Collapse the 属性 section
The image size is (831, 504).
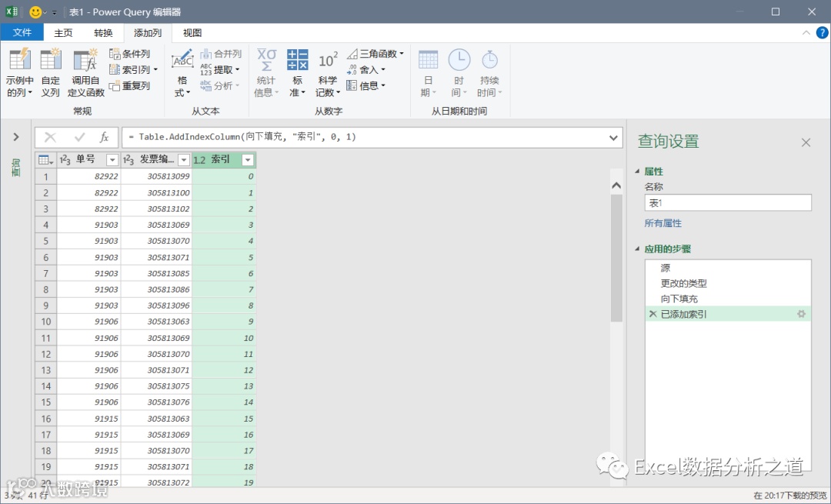(x=638, y=171)
